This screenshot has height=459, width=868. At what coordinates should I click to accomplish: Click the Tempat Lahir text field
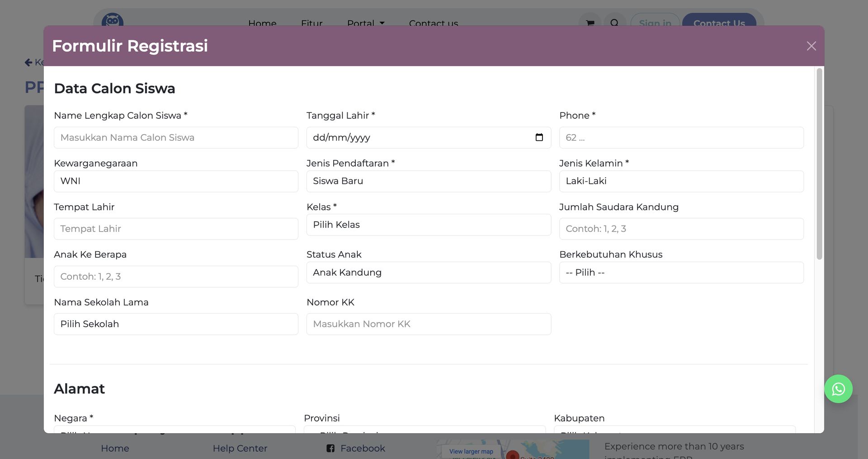(176, 229)
